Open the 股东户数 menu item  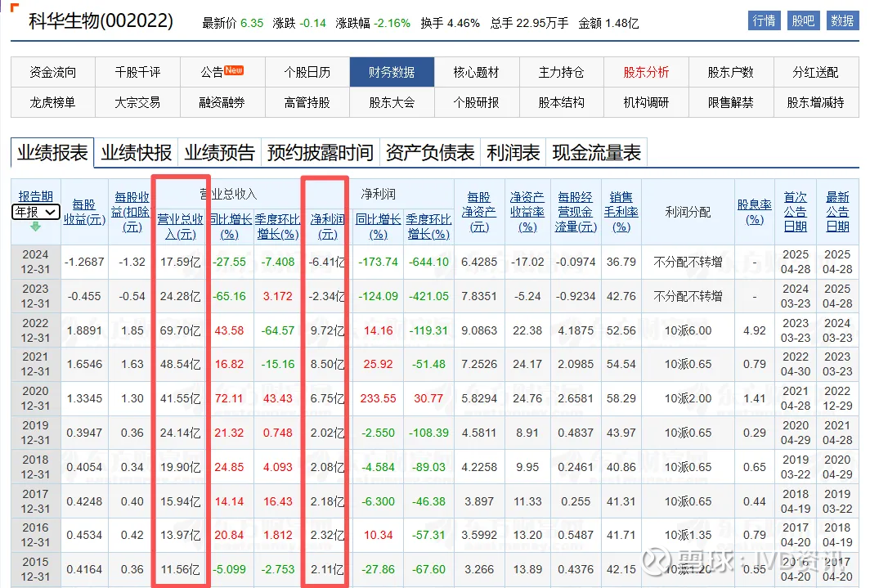(731, 72)
